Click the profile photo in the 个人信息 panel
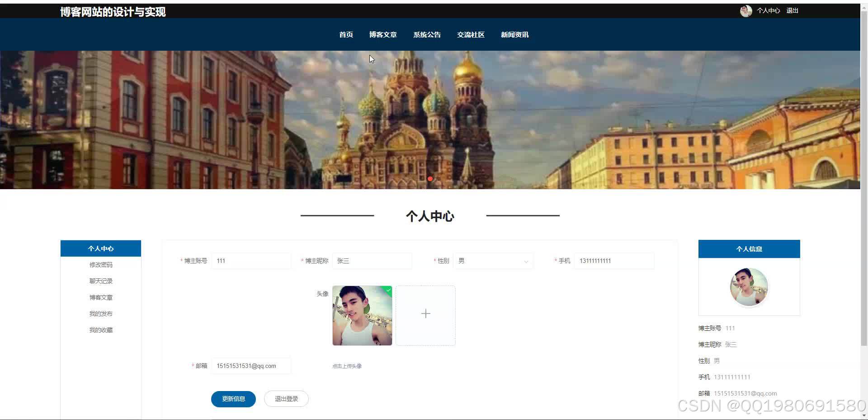Image resolution: width=868 pixels, height=420 pixels. (749, 286)
